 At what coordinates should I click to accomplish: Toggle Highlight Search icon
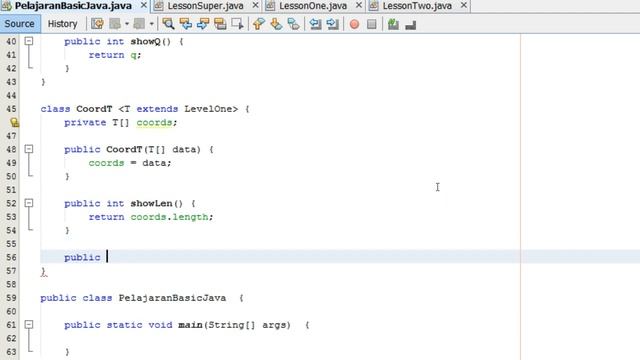coord(220,24)
